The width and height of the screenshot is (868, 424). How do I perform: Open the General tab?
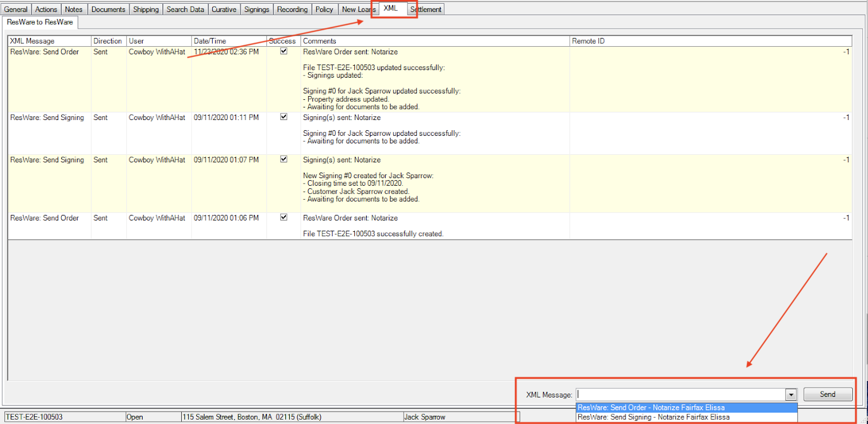click(x=16, y=9)
